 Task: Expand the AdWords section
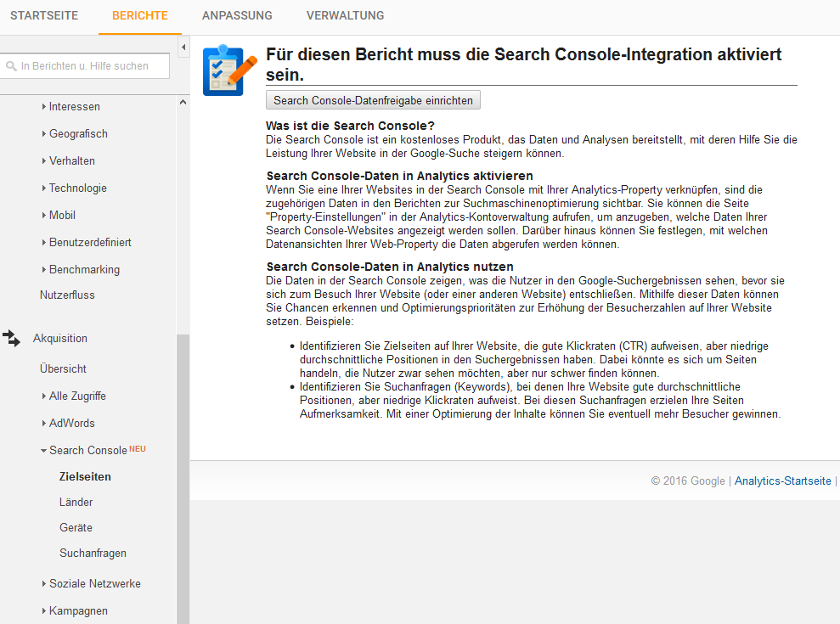[x=68, y=423]
